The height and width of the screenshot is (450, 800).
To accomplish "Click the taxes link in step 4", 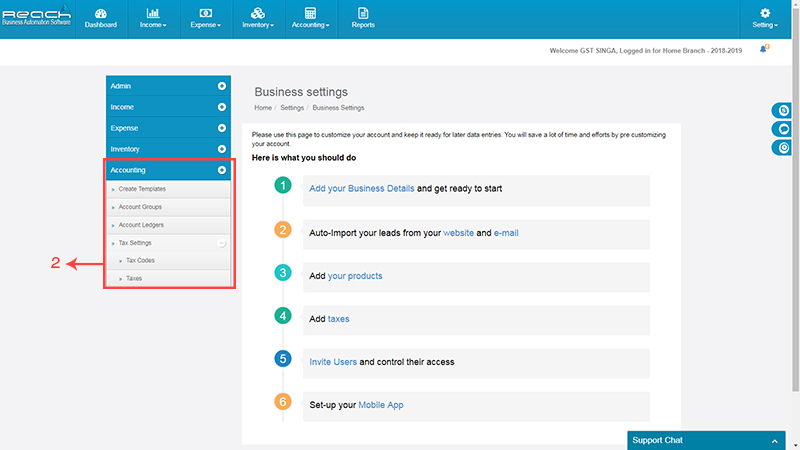I will pos(338,319).
